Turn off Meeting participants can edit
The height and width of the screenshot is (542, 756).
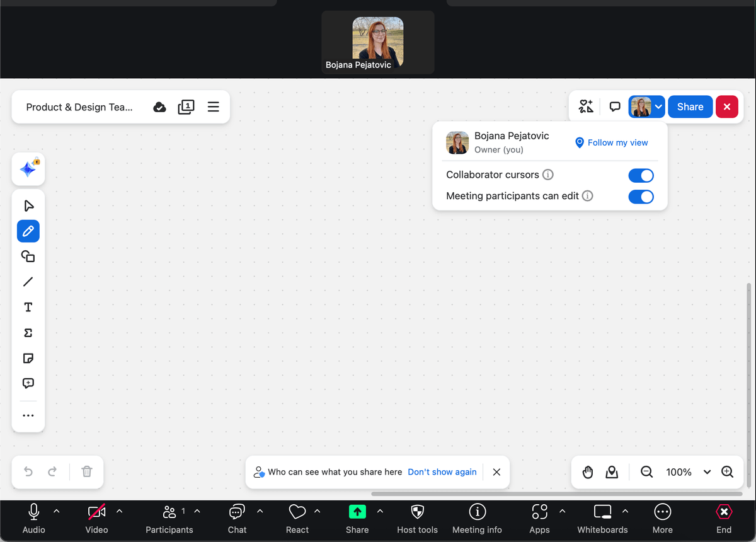coord(641,197)
